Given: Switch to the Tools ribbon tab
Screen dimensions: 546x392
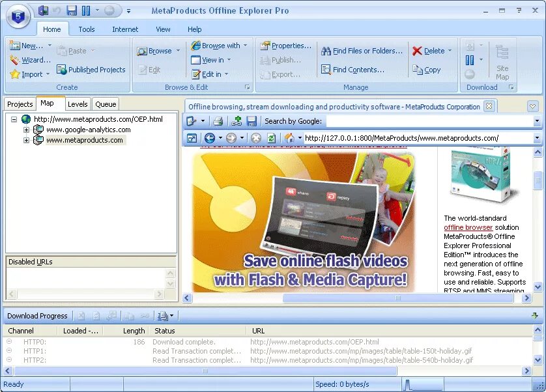Looking at the screenshot, I should coord(87,29).
